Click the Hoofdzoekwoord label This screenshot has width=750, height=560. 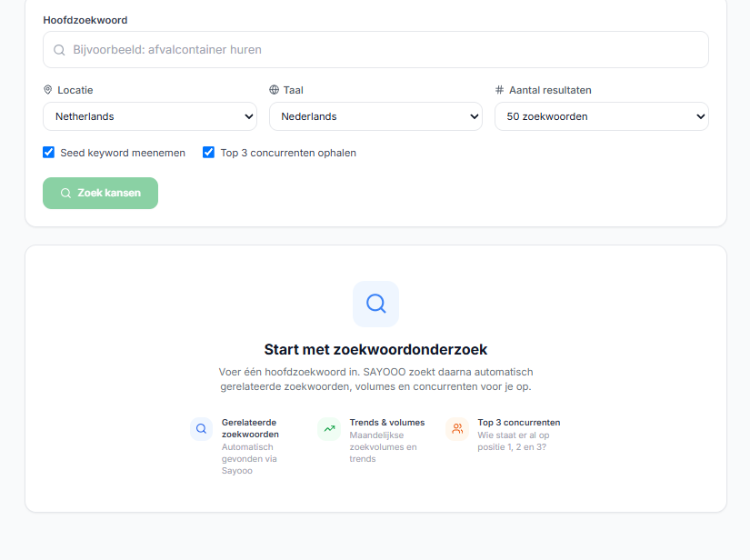[x=85, y=20]
